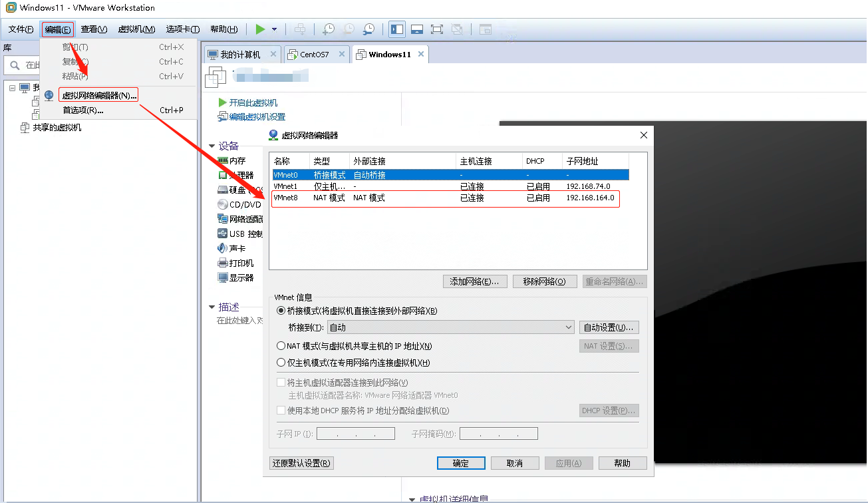Close the CentOS7 tab

[341, 55]
